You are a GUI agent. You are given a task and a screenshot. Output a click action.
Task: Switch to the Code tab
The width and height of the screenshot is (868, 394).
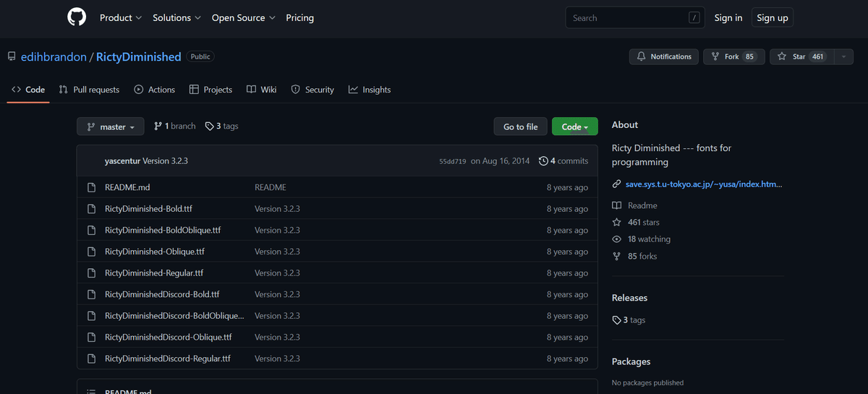(x=28, y=90)
